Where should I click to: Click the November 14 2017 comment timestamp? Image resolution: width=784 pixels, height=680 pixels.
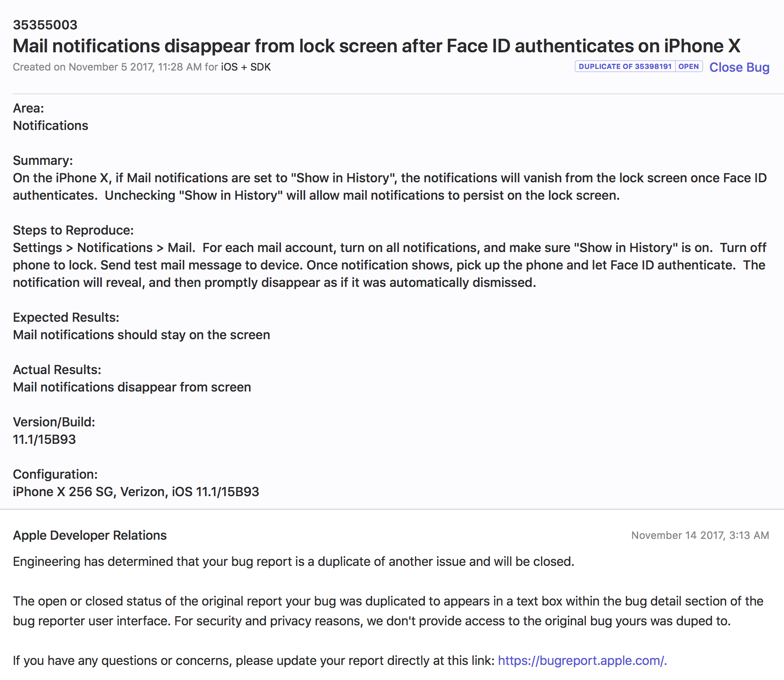[700, 535]
